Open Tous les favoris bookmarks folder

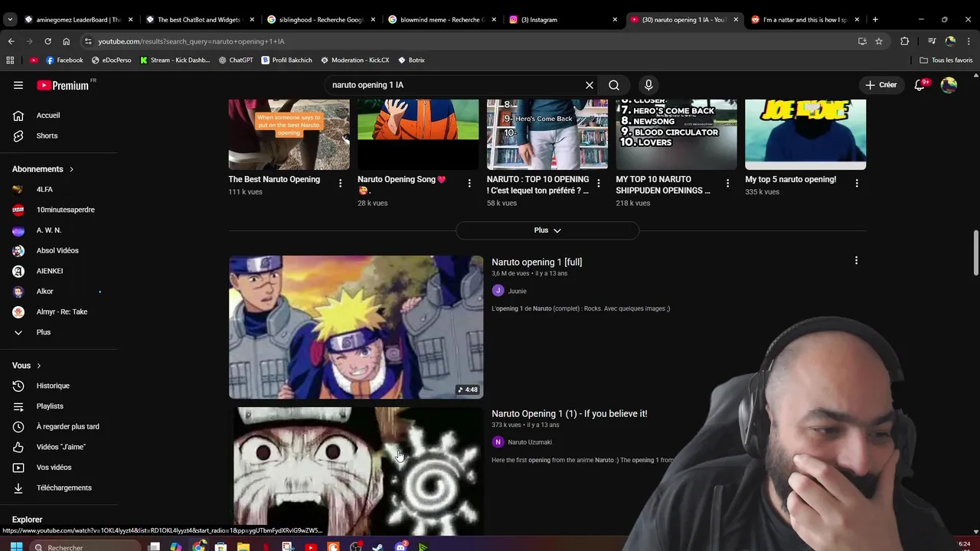pos(946,60)
